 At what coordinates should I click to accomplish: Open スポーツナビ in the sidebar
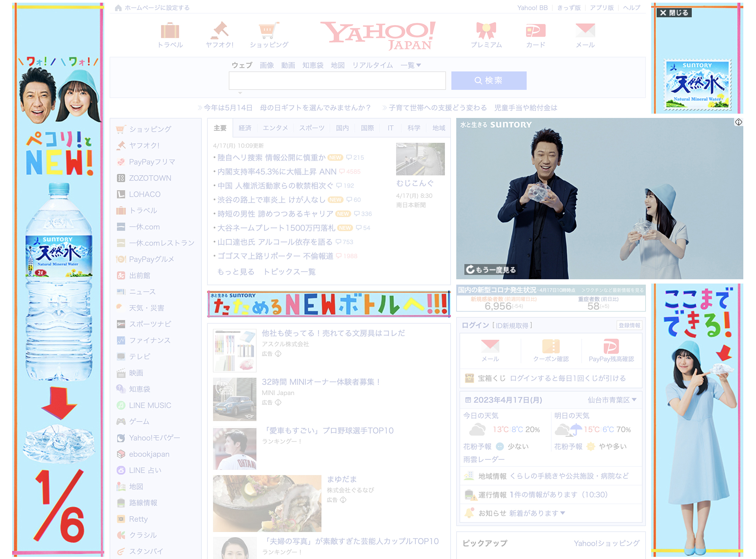tap(150, 324)
